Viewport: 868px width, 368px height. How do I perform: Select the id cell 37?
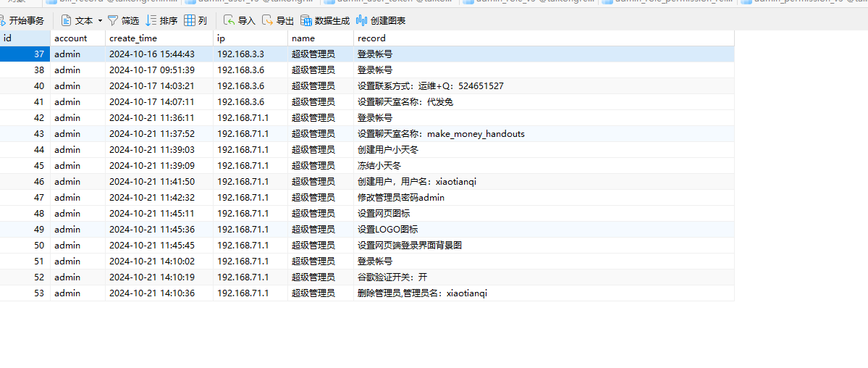click(25, 54)
